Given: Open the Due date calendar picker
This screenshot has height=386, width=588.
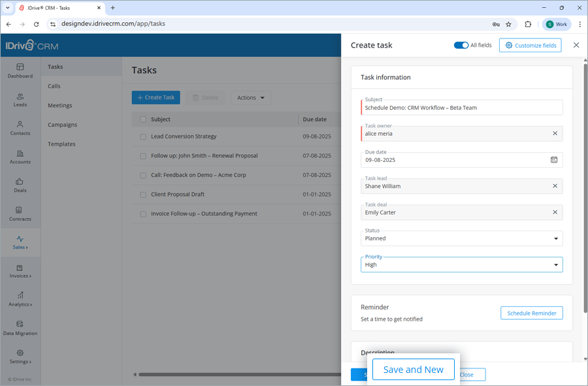Looking at the screenshot, I should 553,159.
